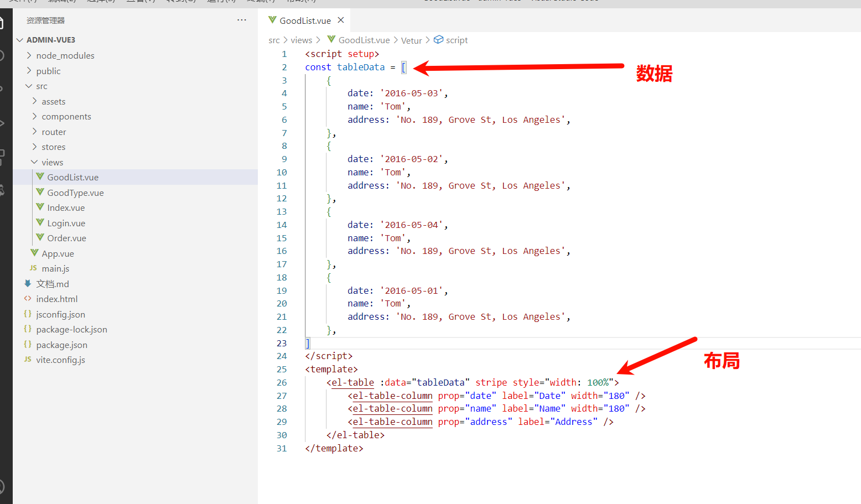The width and height of the screenshot is (861, 504).
Task: Click the '2016-05-01' date string
Action: [411, 290]
